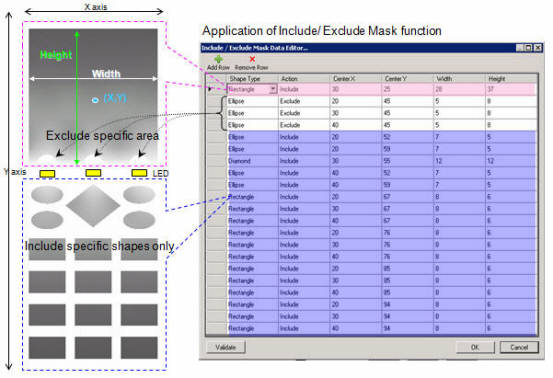
Task: Click the red Remove Row icon
Action: pyautogui.click(x=252, y=59)
